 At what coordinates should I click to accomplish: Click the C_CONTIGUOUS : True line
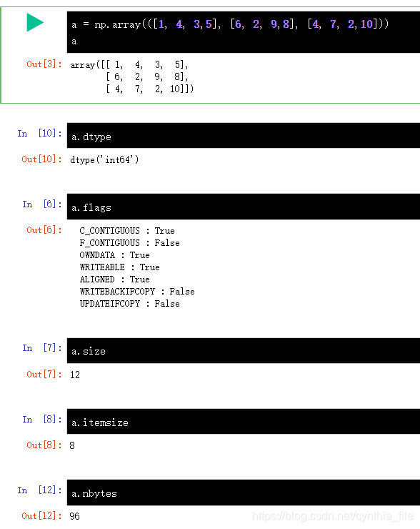click(x=127, y=231)
